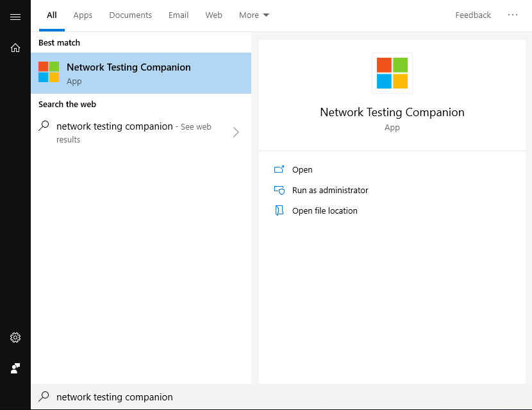Click the feedback person icon in sidebar
The width and height of the screenshot is (532, 410).
[15, 368]
